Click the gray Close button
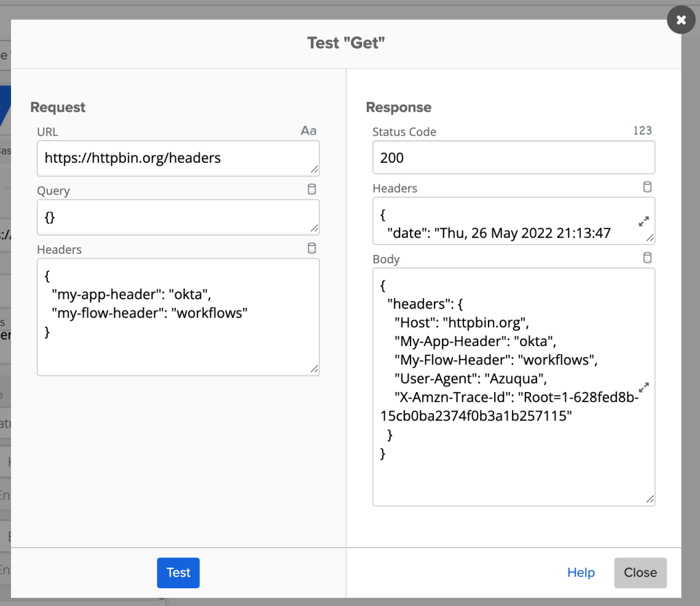 (x=640, y=572)
